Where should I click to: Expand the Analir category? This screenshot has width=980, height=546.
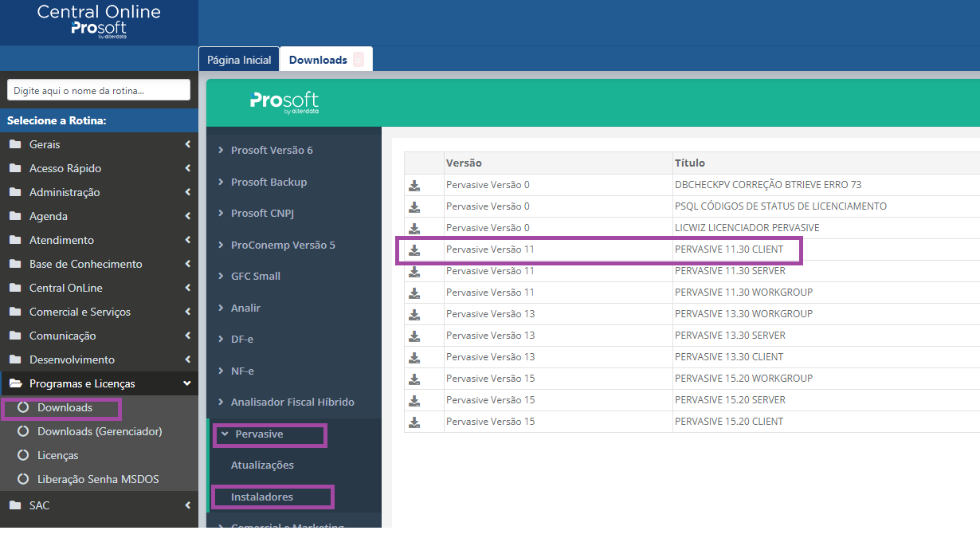(x=245, y=308)
